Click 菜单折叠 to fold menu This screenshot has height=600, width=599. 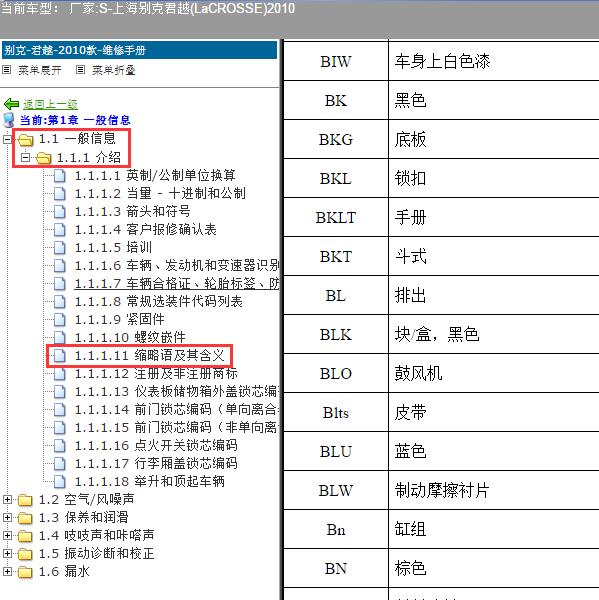click(x=114, y=70)
